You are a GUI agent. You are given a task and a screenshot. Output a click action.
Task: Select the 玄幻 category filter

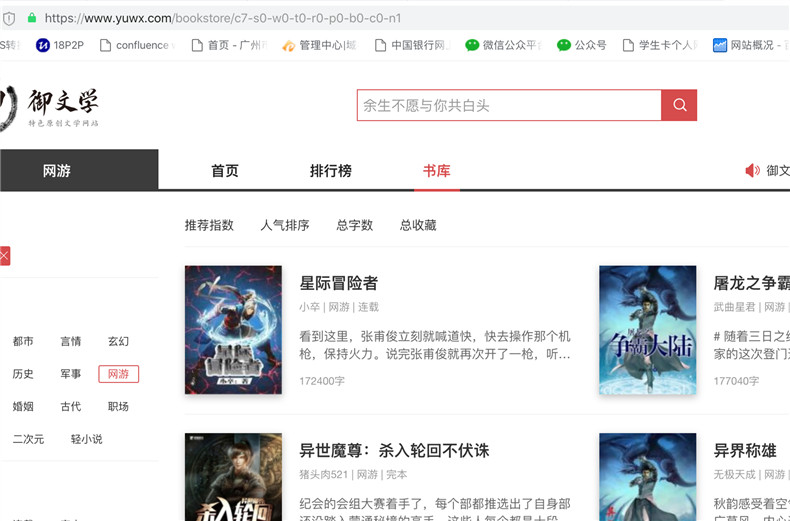(118, 341)
